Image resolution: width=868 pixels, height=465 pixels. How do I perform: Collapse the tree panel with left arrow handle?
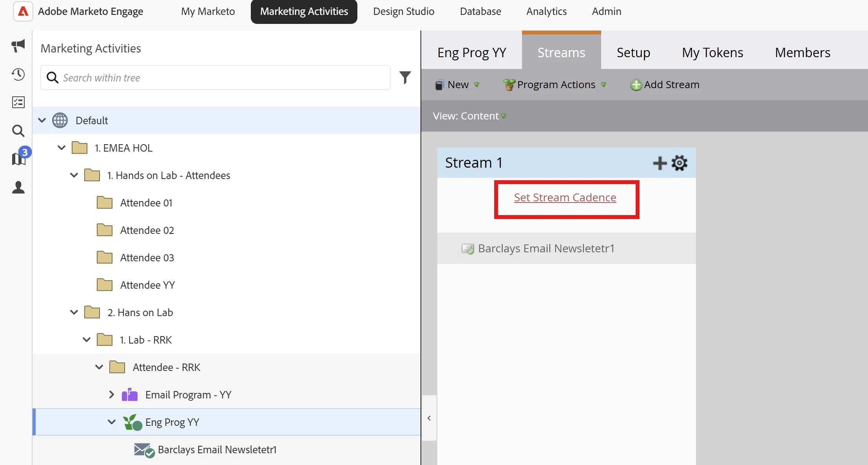(x=429, y=418)
